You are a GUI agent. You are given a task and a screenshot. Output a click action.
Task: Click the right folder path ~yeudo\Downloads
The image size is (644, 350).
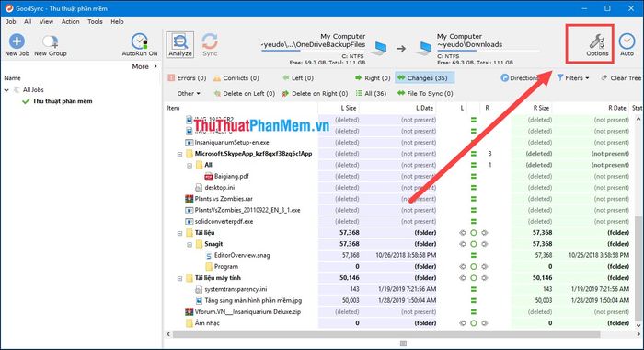469,44
